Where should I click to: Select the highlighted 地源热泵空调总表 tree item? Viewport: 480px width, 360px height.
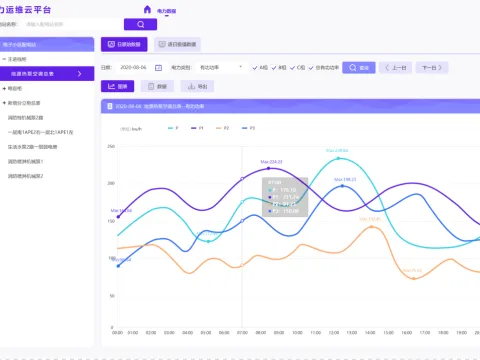(x=47, y=74)
